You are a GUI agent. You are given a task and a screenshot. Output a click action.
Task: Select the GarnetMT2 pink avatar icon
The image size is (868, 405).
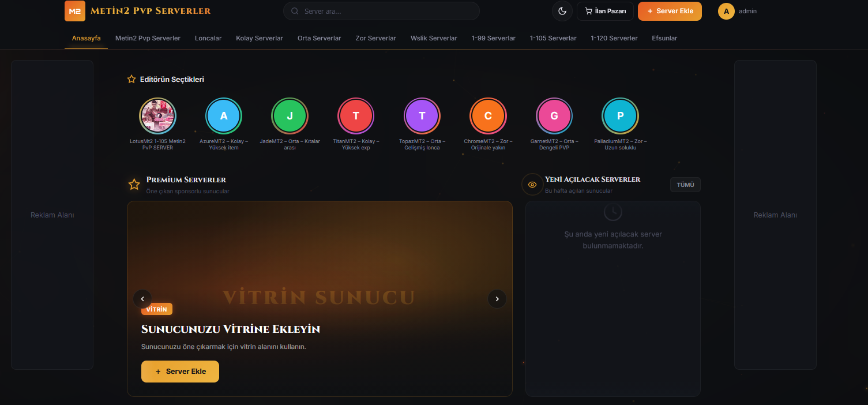click(x=554, y=116)
